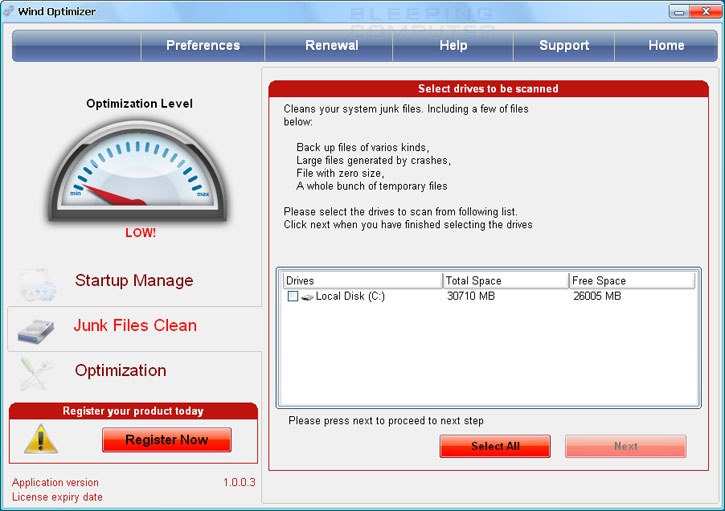
Task: Click the Startup Manage gears icon
Action: coord(39,283)
